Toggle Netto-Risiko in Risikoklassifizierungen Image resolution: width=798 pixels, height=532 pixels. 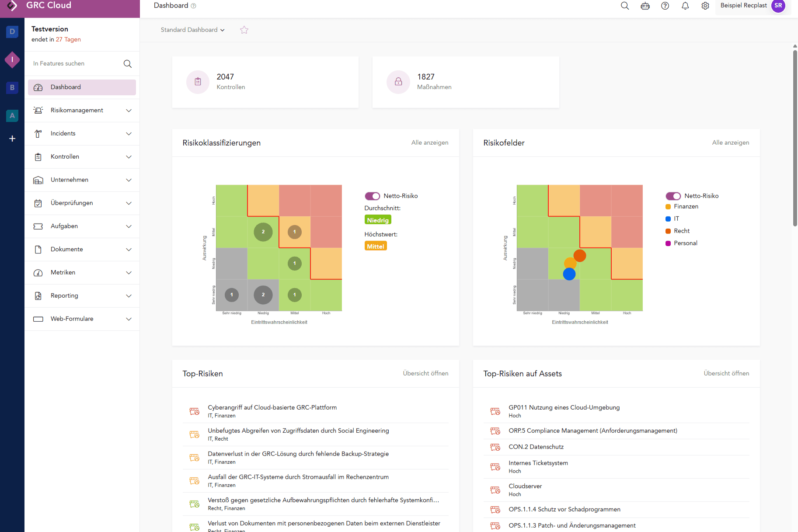[372, 196]
